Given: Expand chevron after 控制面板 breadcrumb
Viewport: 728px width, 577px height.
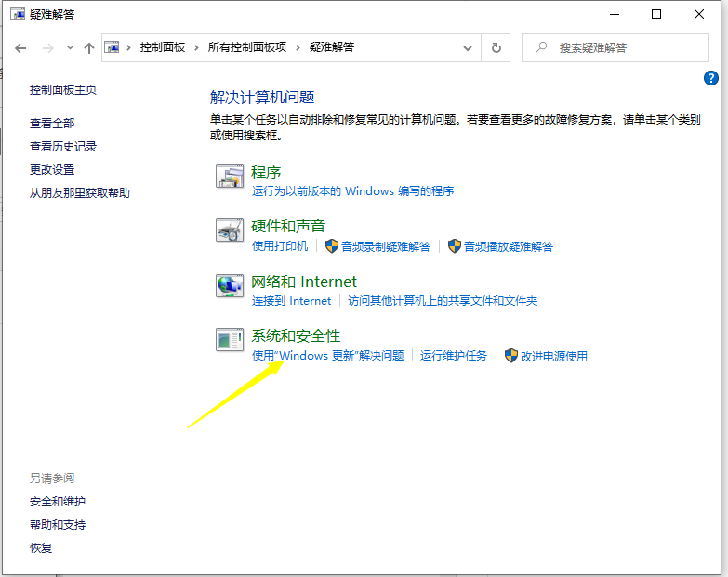Looking at the screenshot, I should [x=196, y=47].
